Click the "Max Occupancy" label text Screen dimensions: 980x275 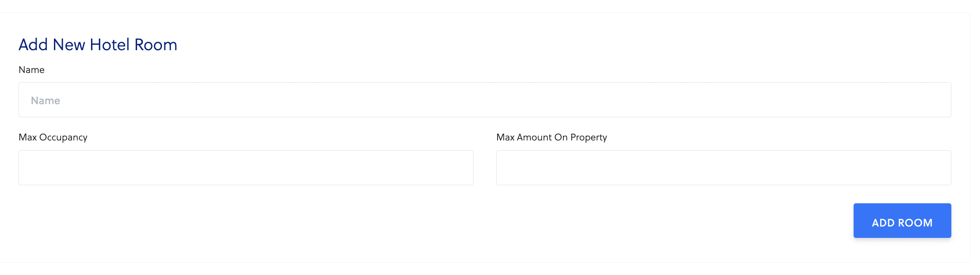pyautogui.click(x=53, y=137)
